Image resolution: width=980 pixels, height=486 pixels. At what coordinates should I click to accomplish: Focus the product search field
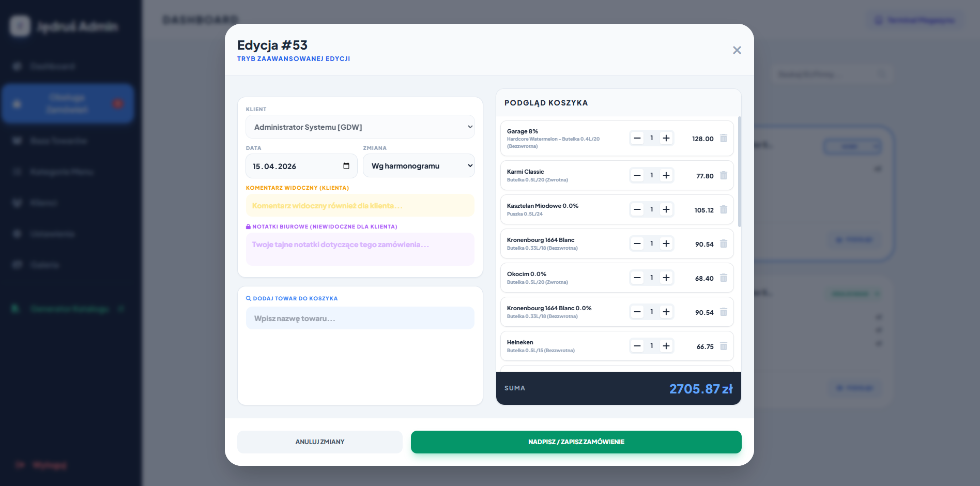pos(360,318)
